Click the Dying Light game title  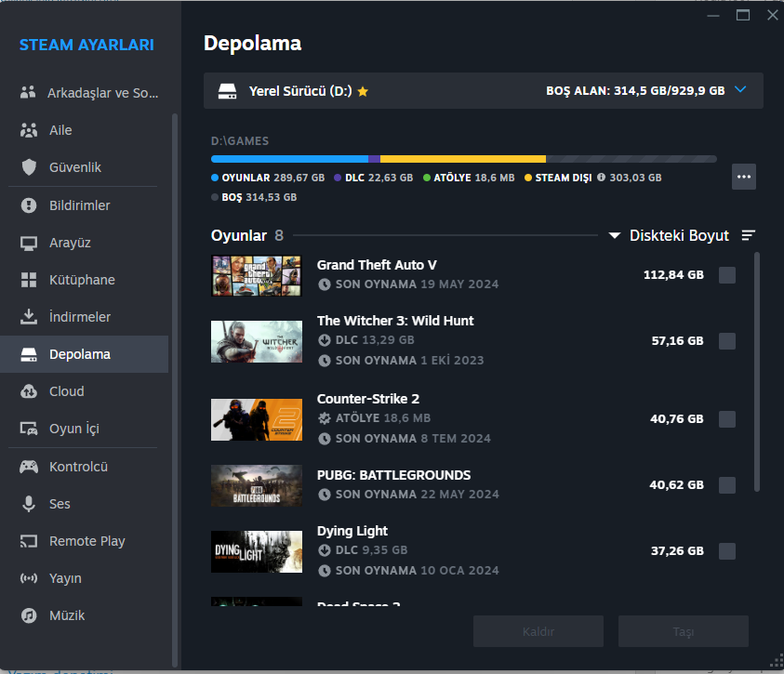[x=352, y=531]
